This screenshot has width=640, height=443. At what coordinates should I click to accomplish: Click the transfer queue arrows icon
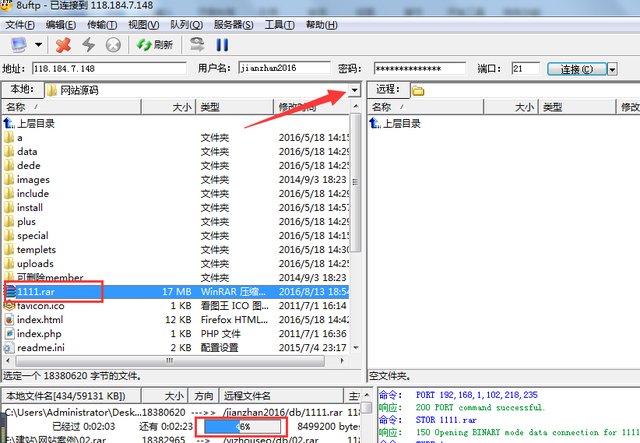click(197, 44)
